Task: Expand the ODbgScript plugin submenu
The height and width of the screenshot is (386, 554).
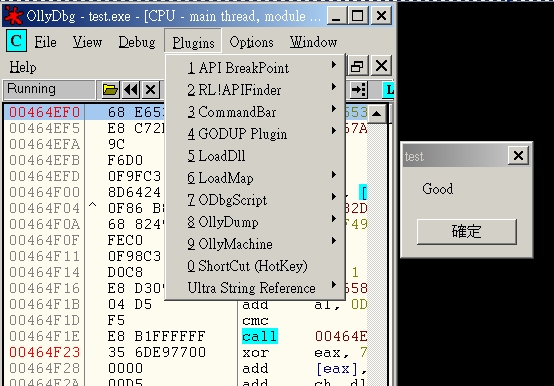Action: click(x=255, y=200)
